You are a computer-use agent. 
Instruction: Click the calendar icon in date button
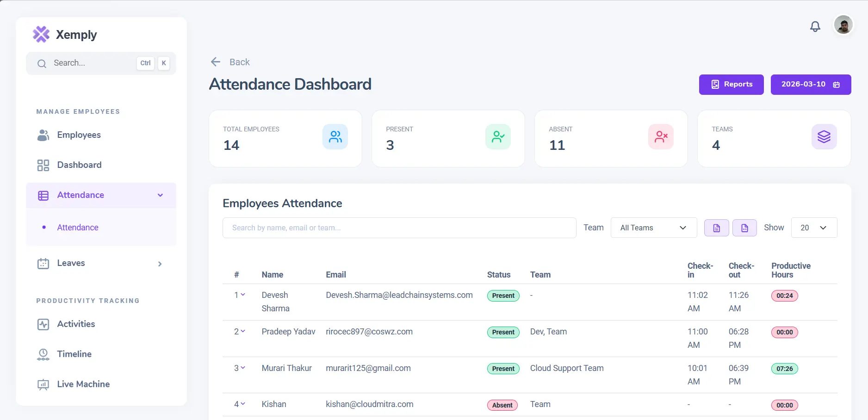[837, 85]
